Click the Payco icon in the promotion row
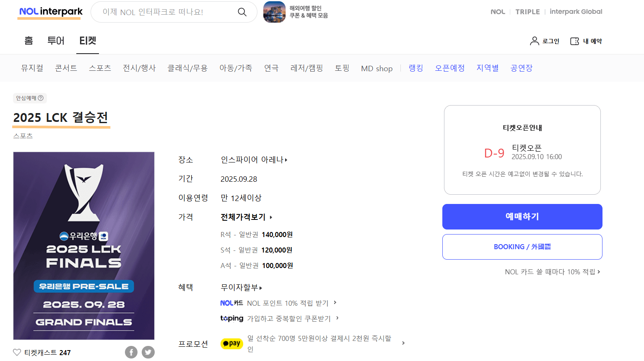 pyautogui.click(x=231, y=343)
